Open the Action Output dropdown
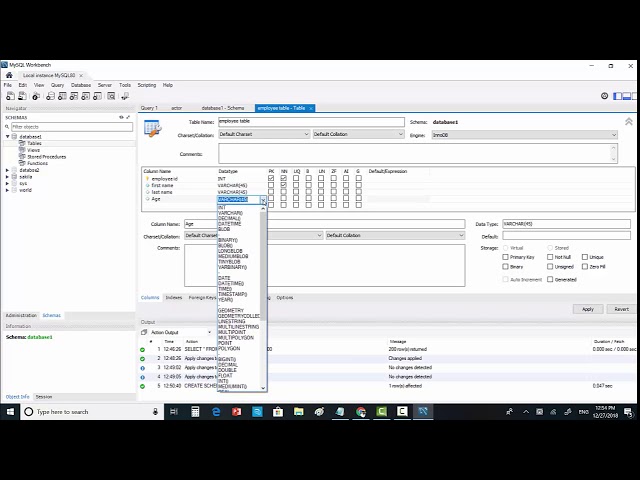 (181, 333)
